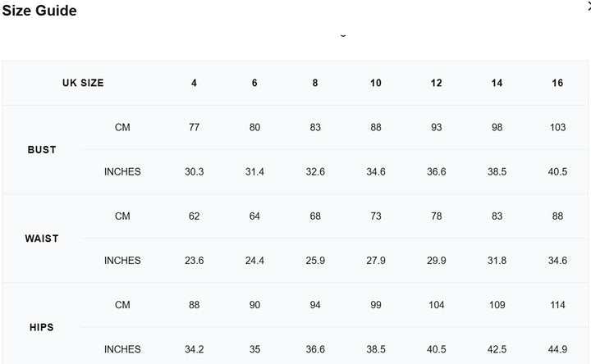Click waist inches value 23.6
Image resolution: width=591 pixels, height=364 pixels.
tap(195, 261)
